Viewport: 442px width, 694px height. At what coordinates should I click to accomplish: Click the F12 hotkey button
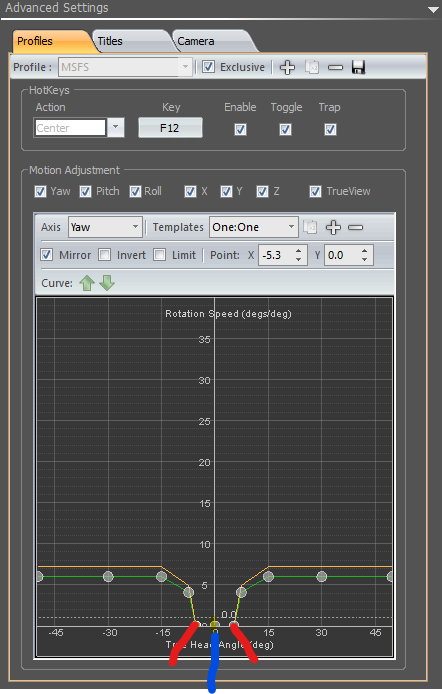tap(170, 128)
